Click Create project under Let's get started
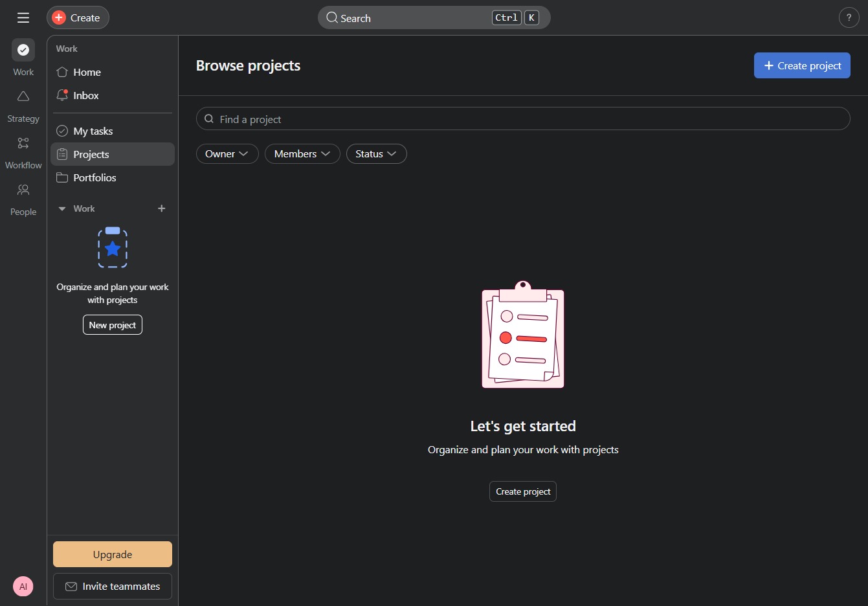This screenshot has height=606, width=868. (523, 491)
